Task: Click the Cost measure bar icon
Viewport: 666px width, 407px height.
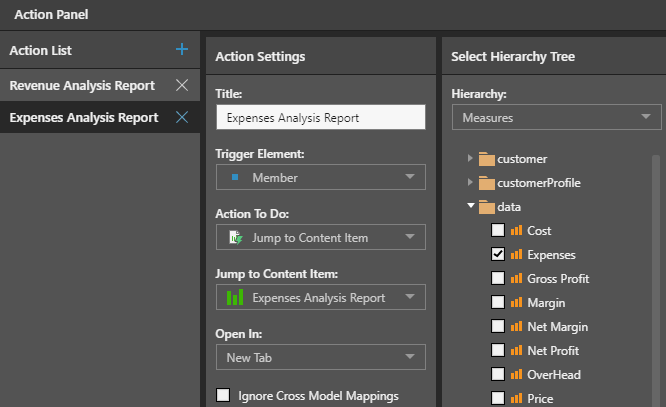Action: (x=516, y=230)
